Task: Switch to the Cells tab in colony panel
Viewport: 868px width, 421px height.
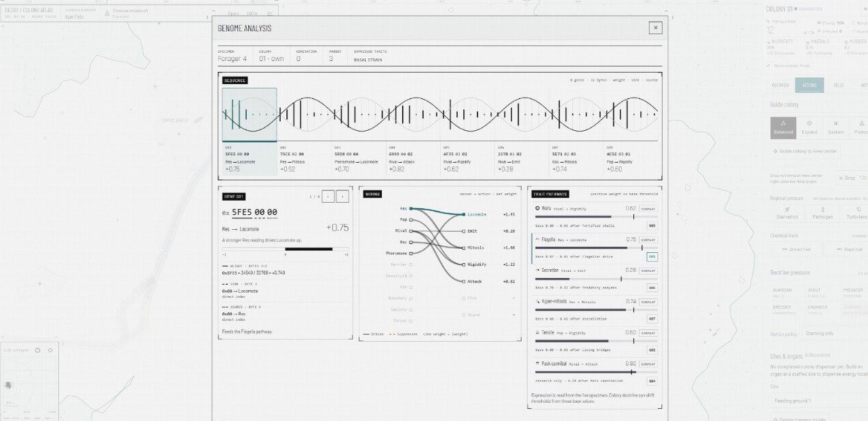Action: click(x=838, y=85)
